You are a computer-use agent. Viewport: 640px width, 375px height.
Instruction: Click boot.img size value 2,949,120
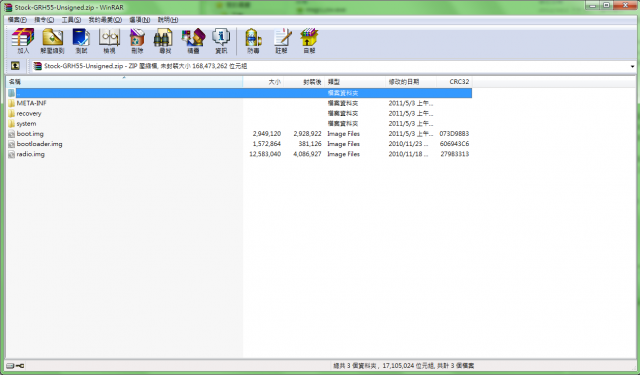coord(267,134)
